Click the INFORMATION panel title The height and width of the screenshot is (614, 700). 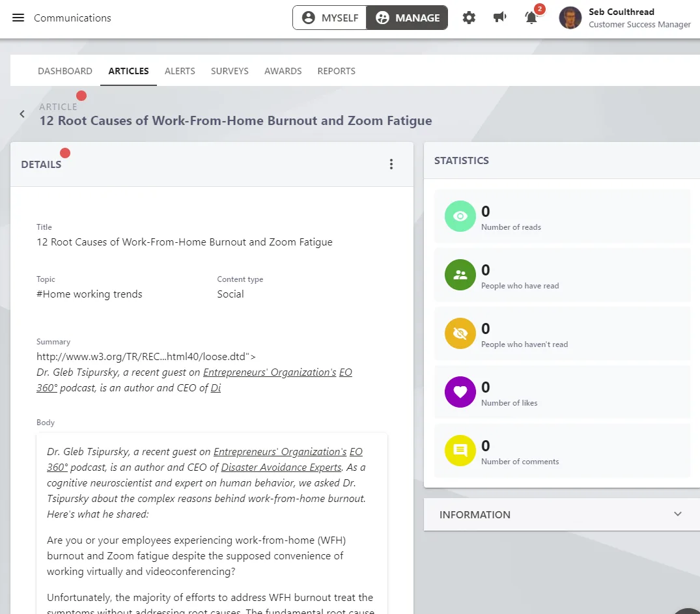(x=475, y=515)
